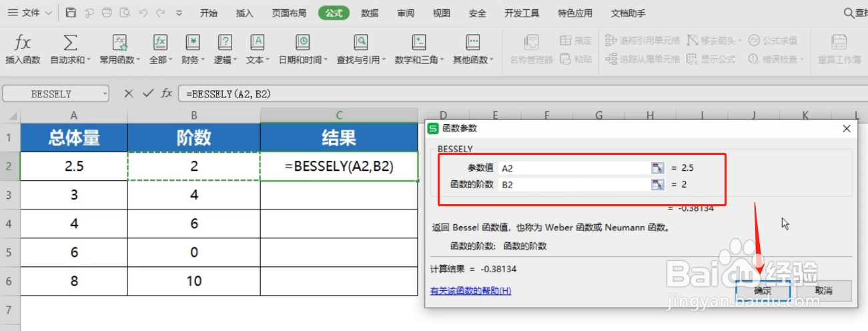The width and height of the screenshot is (868, 331).
Task: Click cell A2 containing 2.5
Action: coord(73,166)
